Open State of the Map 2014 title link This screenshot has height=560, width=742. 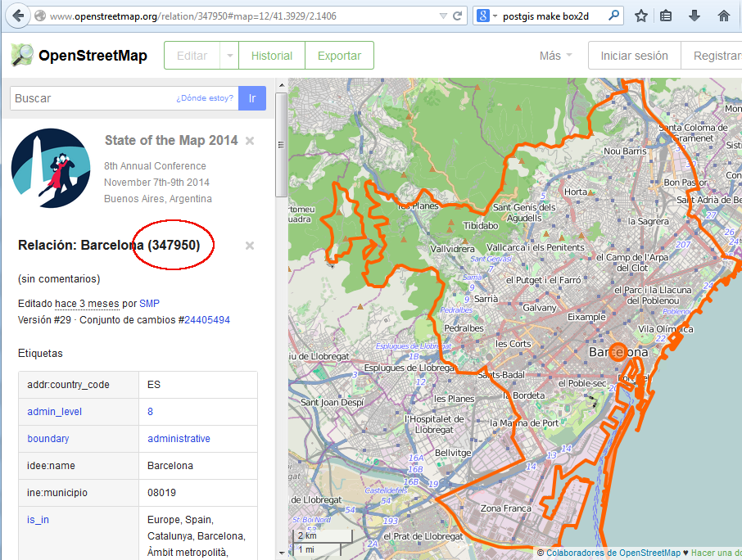(171, 141)
